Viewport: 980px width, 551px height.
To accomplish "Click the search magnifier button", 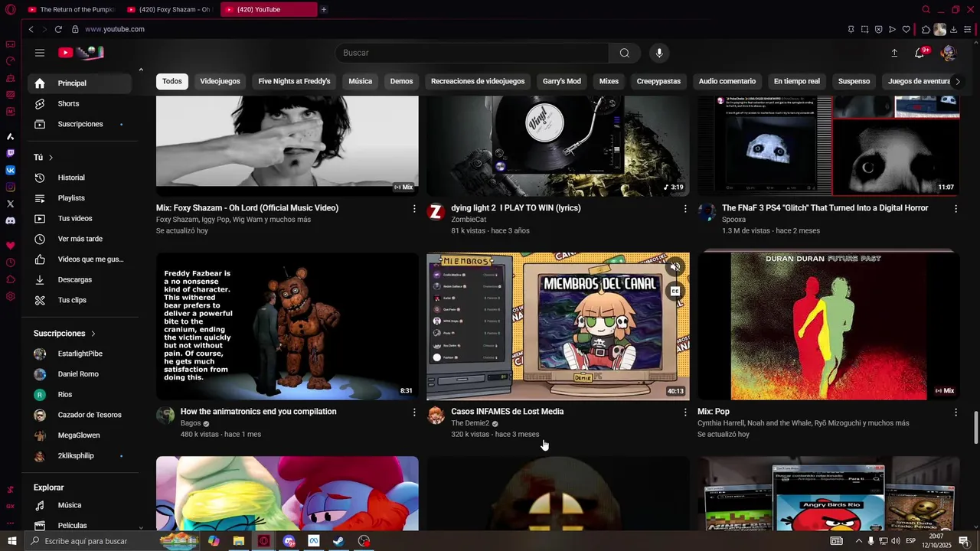I will point(625,53).
